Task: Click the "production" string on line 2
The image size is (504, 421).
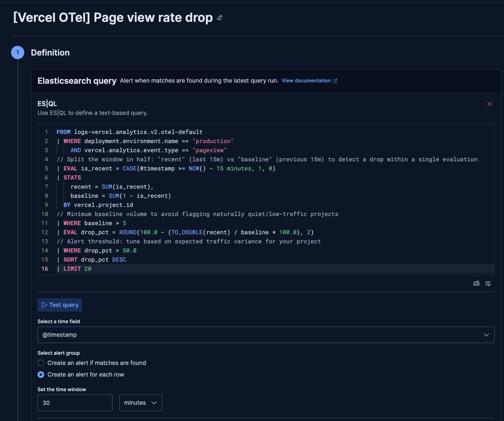Action: coord(213,141)
